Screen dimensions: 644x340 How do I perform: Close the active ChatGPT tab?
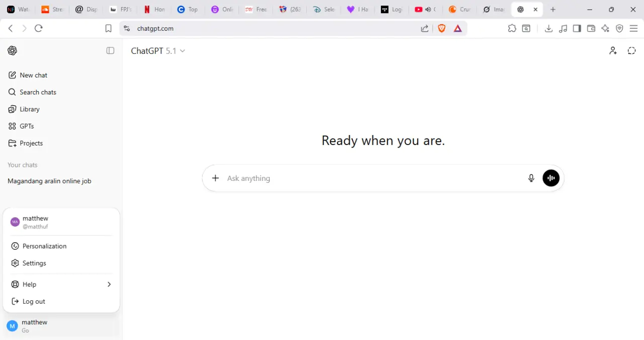535,10
